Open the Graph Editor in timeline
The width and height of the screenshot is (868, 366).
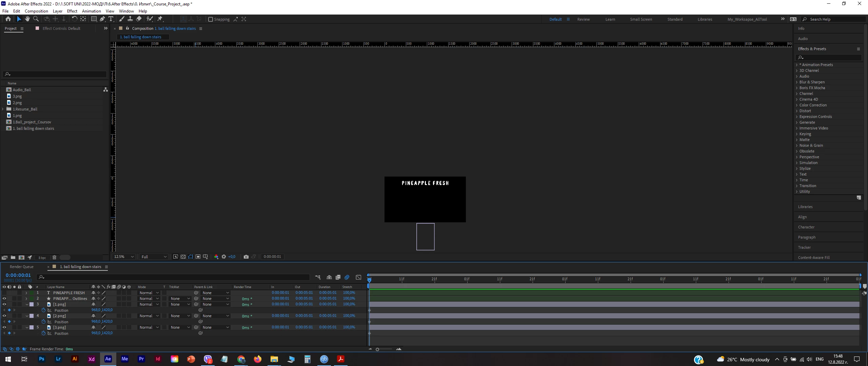click(x=358, y=277)
